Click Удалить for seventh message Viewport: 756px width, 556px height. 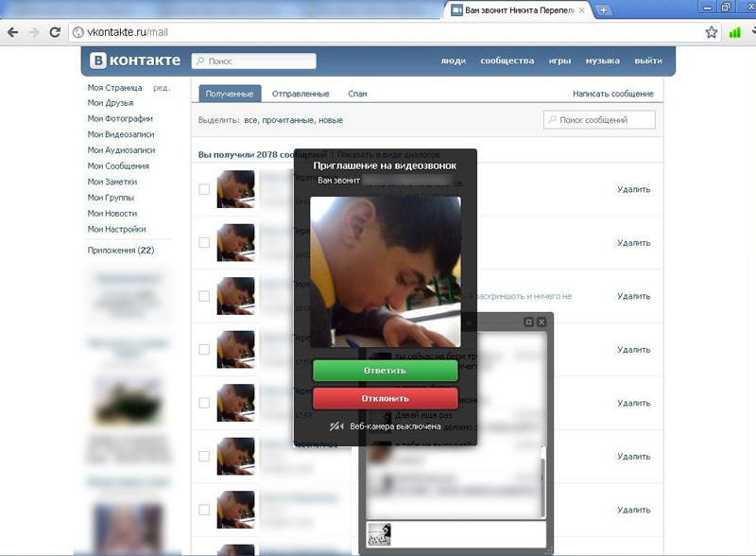pos(633,510)
